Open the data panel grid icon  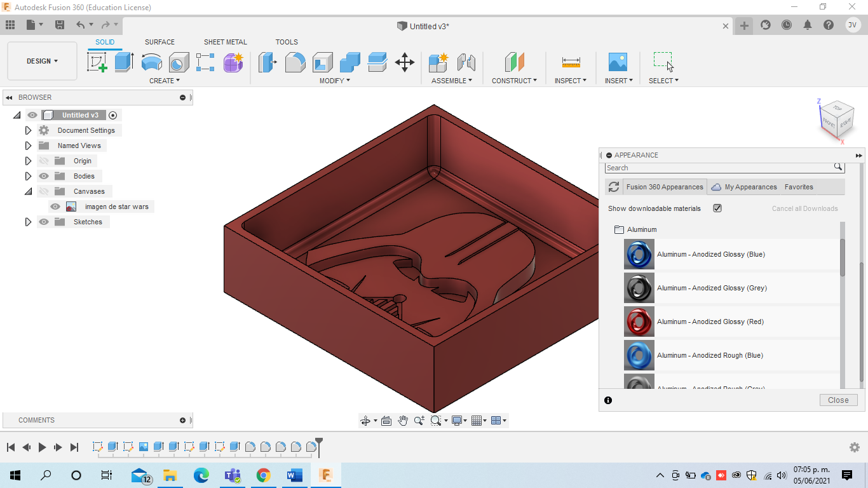[10, 25]
